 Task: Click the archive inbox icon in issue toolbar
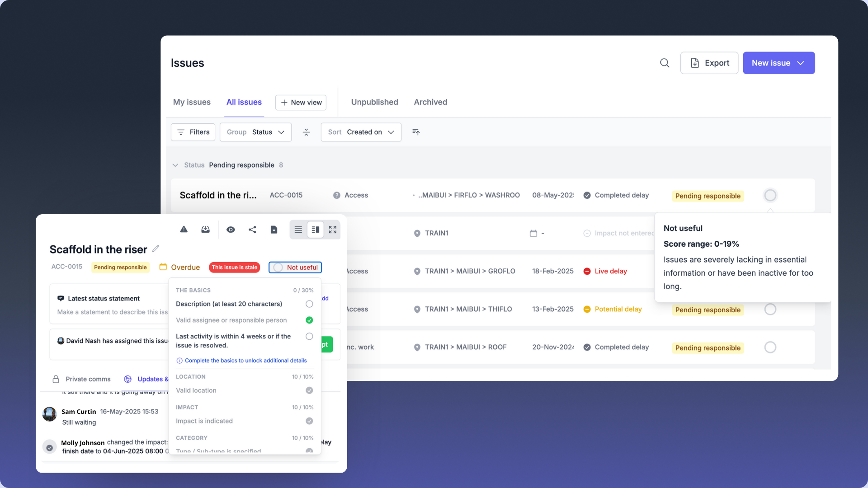[205, 230]
